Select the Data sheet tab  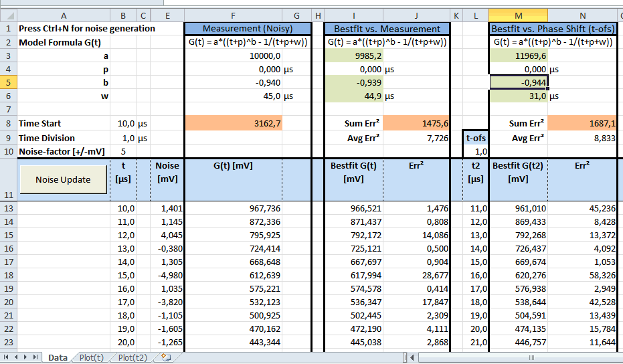tap(58, 358)
